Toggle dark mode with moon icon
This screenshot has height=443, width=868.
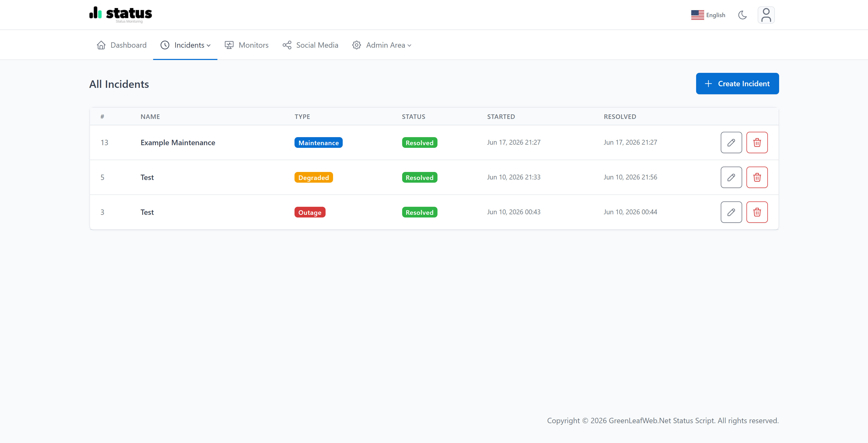click(x=742, y=15)
